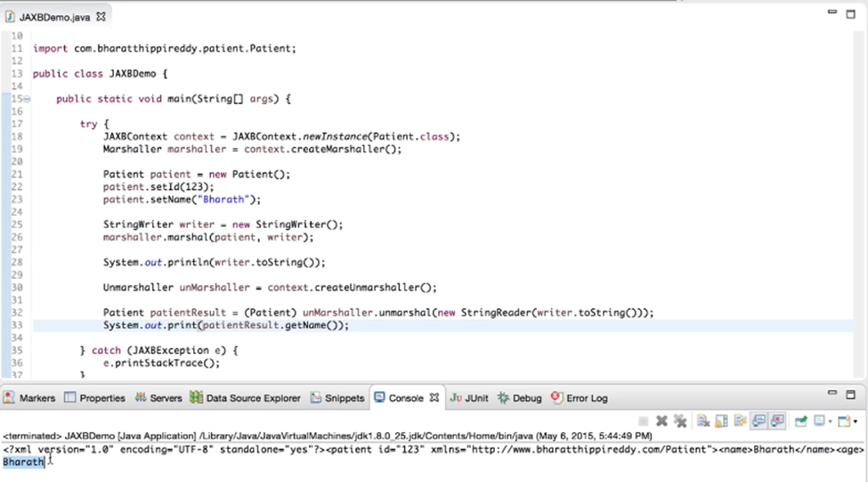Click the Terminate button in Console toolbar
The image size is (868, 482).
tap(644, 421)
